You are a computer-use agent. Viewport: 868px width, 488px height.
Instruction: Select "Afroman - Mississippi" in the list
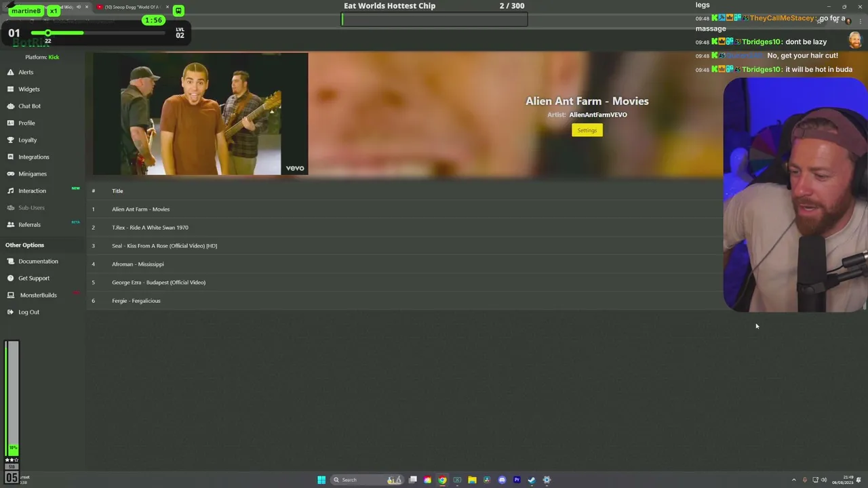pos(404,264)
